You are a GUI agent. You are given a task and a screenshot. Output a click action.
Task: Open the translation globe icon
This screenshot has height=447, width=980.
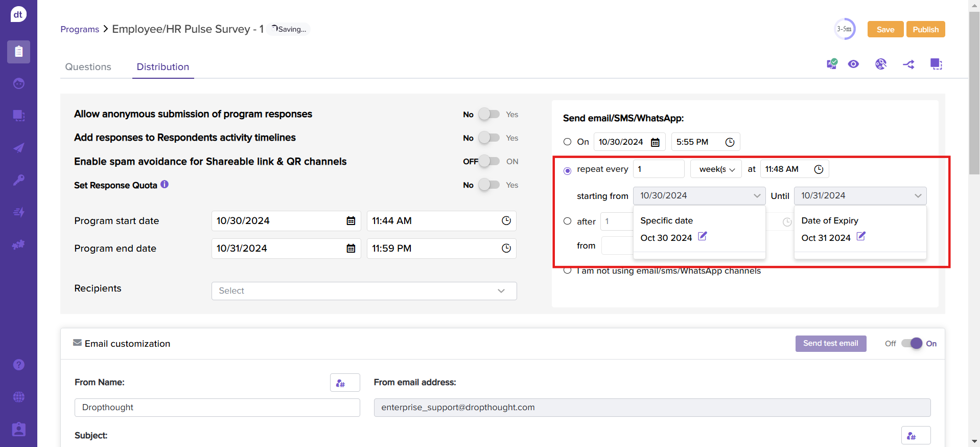click(x=880, y=64)
